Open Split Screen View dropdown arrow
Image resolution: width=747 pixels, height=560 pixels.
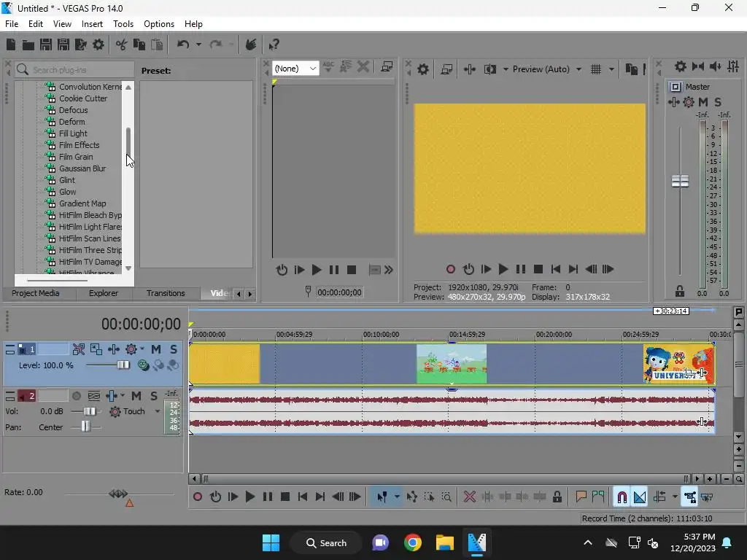tap(506, 69)
